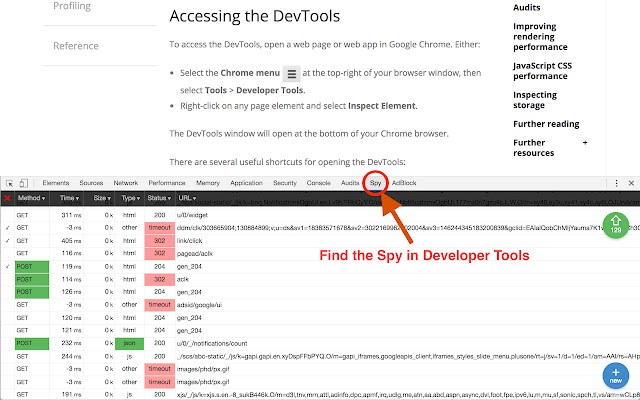
Task: Toggle checkmark on the ddm/clk row
Action: coord(7,228)
